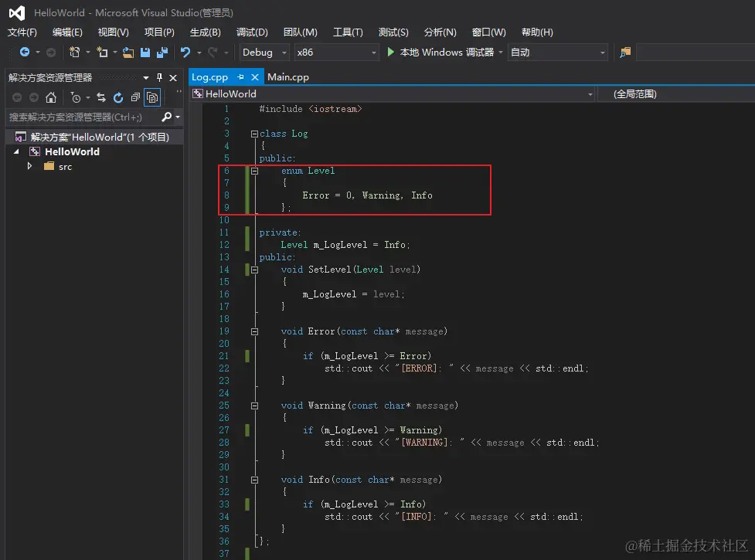The width and height of the screenshot is (755, 560).
Task: Open the debug target dropdown arrow
Action: [501, 52]
